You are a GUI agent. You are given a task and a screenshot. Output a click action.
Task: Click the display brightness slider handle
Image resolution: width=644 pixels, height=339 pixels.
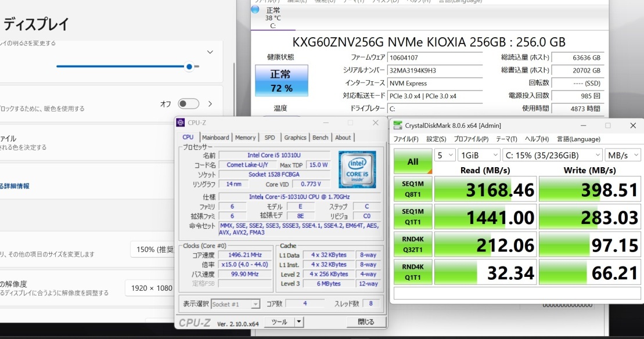[189, 67]
